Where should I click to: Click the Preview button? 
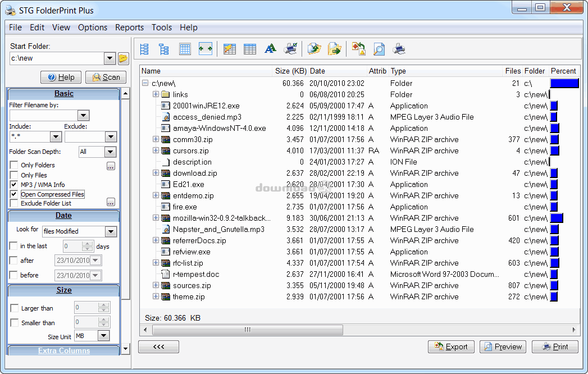[503, 346]
